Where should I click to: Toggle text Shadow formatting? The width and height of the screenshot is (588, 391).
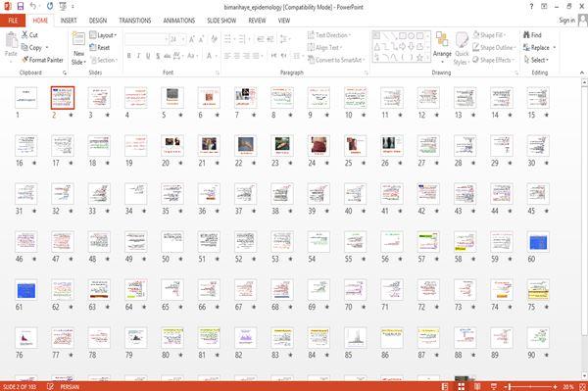click(158, 56)
